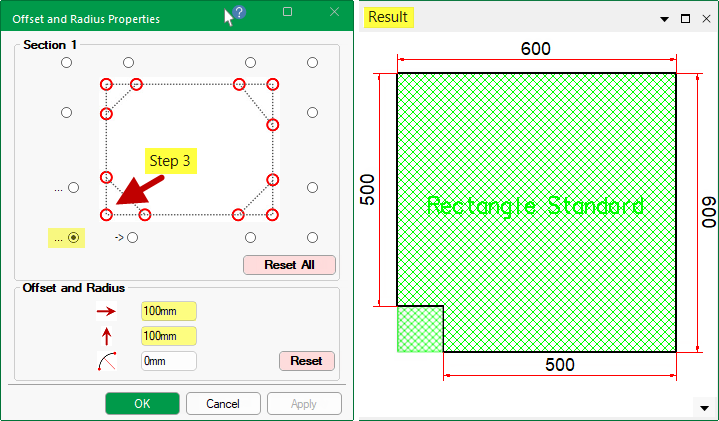
Task: Click the help question mark icon
Action: coord(239,13)
